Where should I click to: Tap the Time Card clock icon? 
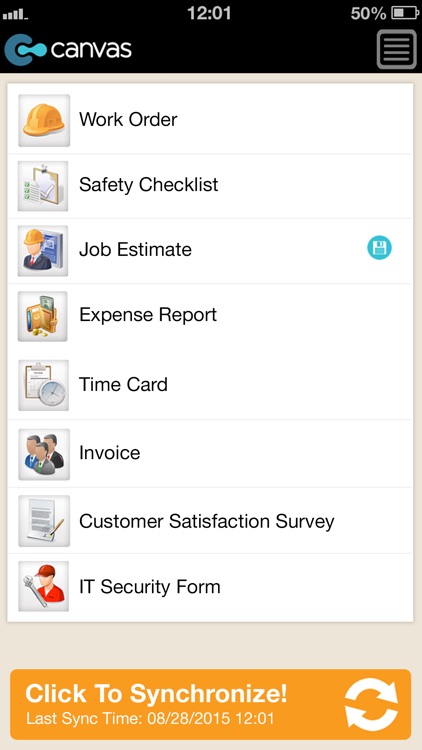(44, 385)
